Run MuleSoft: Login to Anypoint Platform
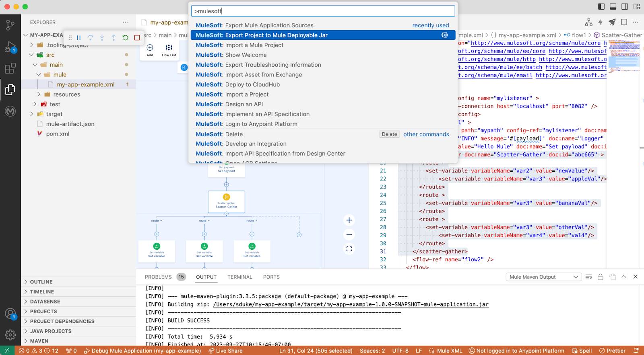Image resolution: width=644 pixels, height=355 pixels. coord(323,124)
